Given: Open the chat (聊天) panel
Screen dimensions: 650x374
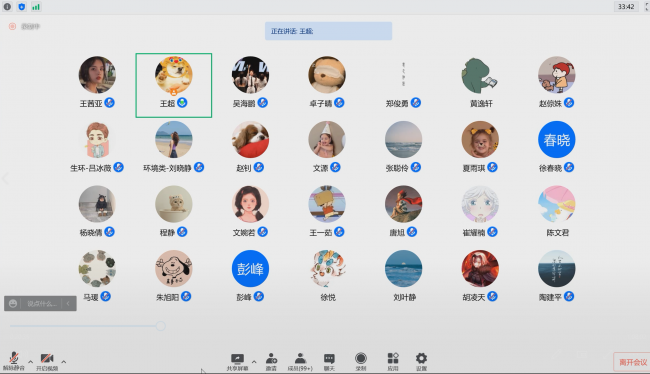Looking at the screenshot, I should 329,362.
